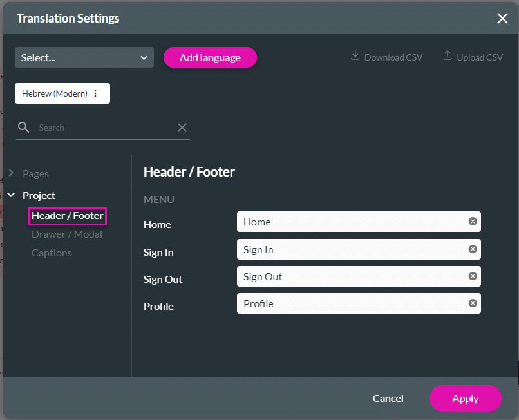This screenshot has width=519, height=420.
Task: Select Drawer / Modal in the sidebar
Action: point(67,234)
